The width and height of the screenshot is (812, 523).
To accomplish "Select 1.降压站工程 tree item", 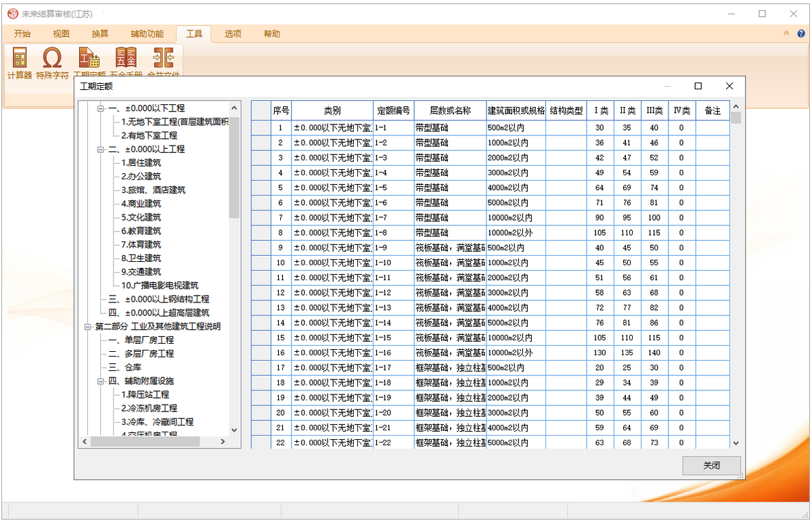I will pyautogui.click(x=145, y=394).
